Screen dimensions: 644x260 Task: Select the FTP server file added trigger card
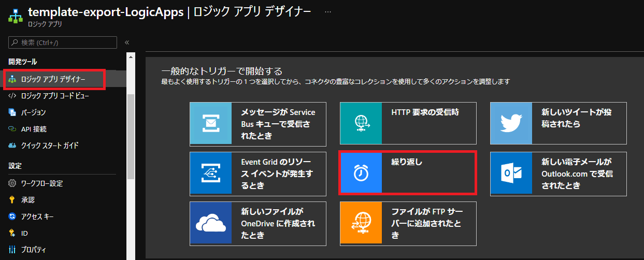(x=408, y=223)
